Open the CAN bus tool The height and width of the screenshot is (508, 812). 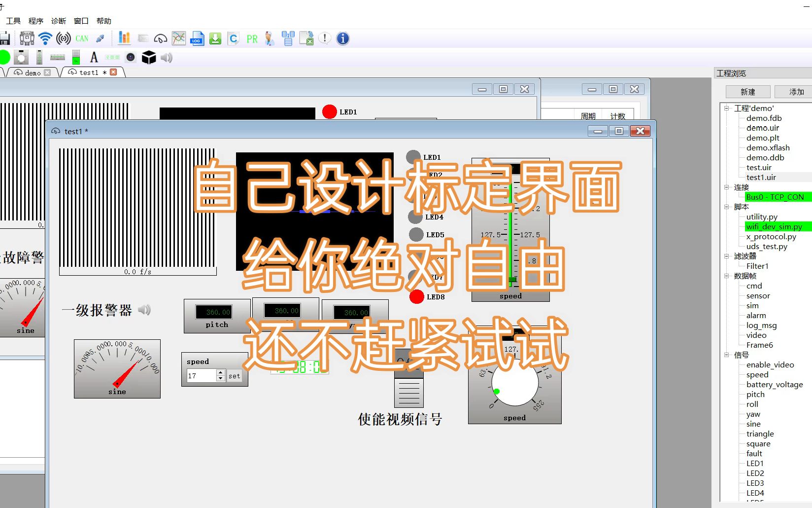pyautogui.click(x=81, y=38)
